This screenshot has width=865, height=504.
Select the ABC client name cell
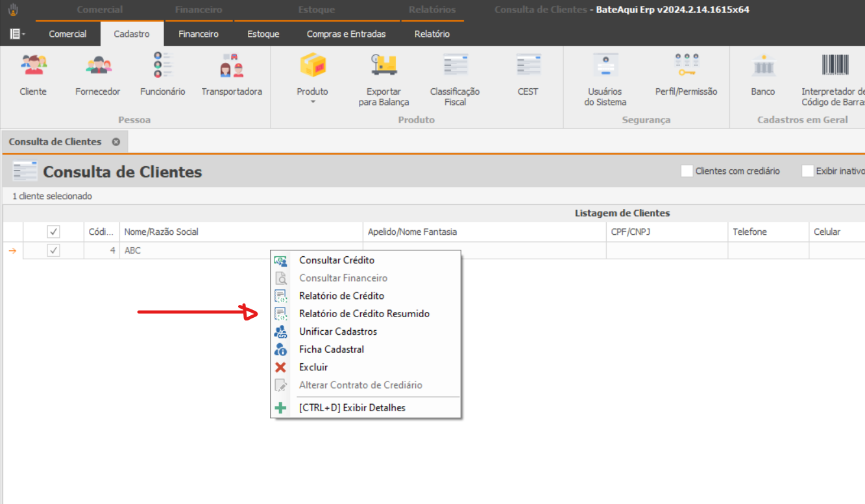(x=241, y=250)
